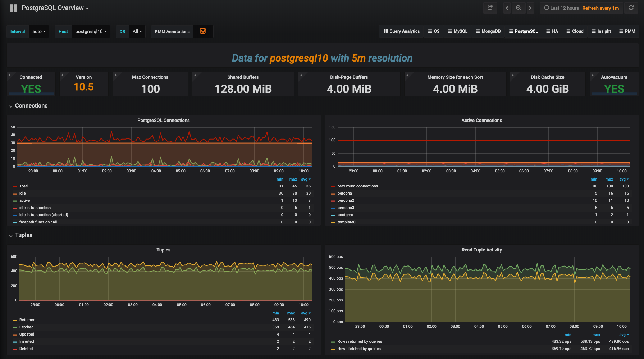
Task: Shift time range forward using right arrow icon
Action: (530, 8)
